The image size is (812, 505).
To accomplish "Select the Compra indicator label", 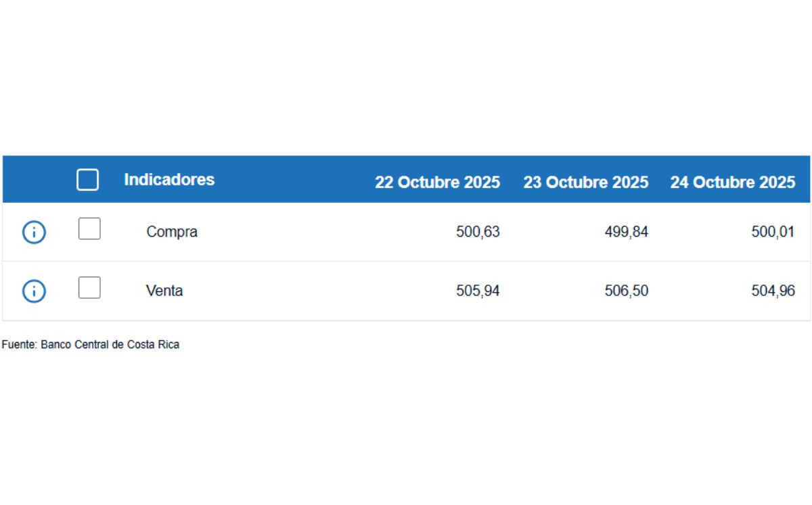I will tap(172, 232).
